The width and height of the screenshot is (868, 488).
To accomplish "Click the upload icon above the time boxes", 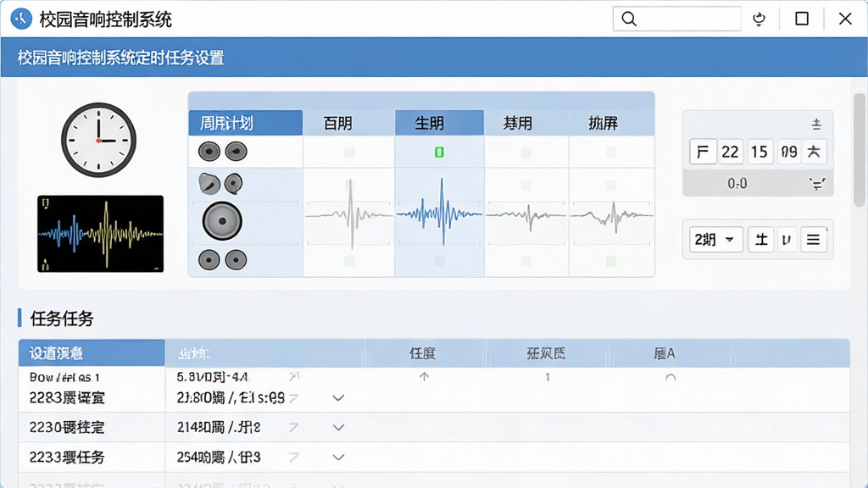I will [816, 124].
